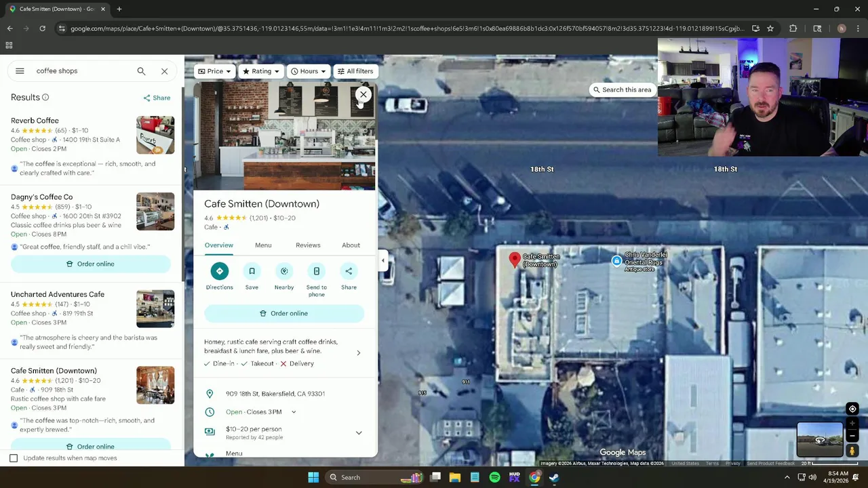
Task: Go back in Chrome
Action: click(9, 28)
